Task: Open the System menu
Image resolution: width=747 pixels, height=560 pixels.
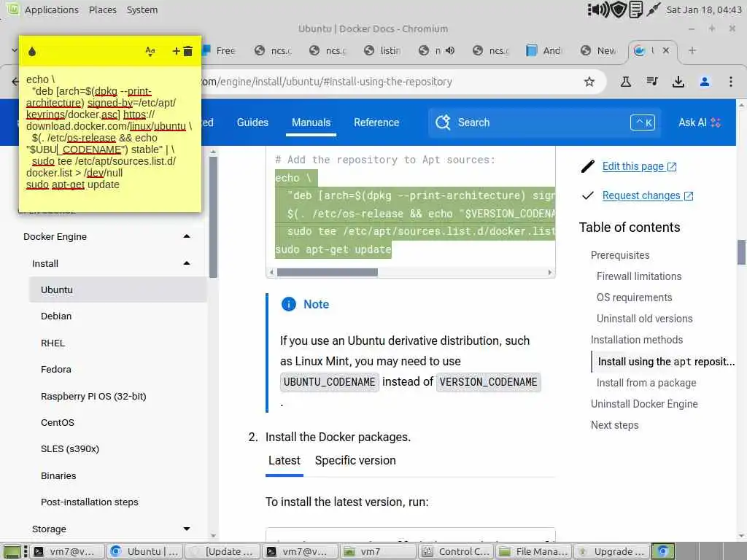Action: (x=142, y=9)
